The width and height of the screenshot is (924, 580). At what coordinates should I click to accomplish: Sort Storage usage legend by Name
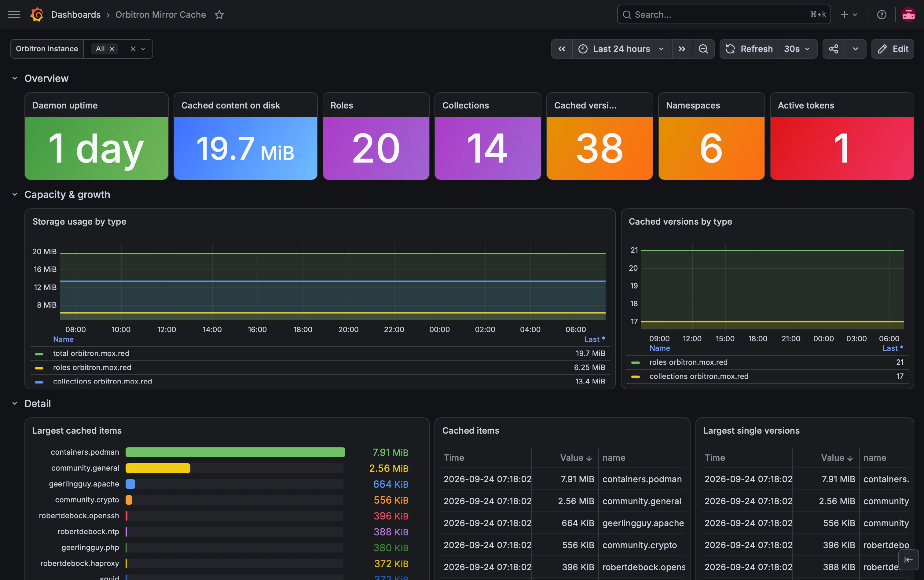(63, 340)
